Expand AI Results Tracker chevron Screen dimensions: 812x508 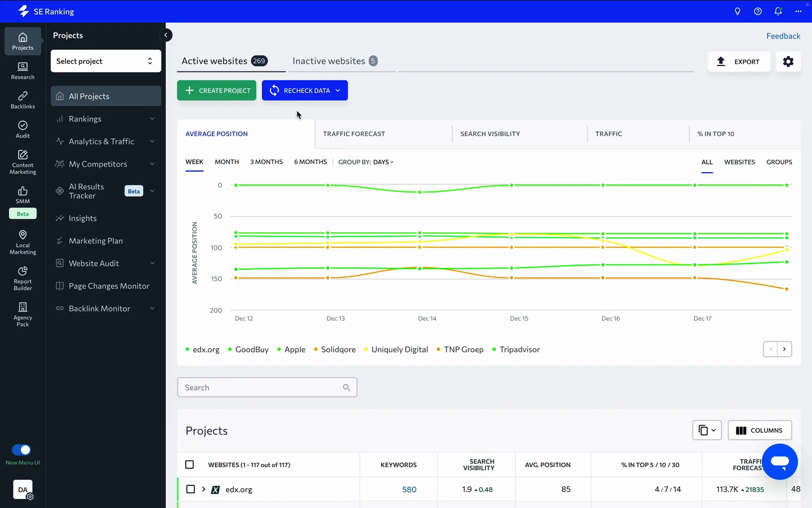click(152, 191)
